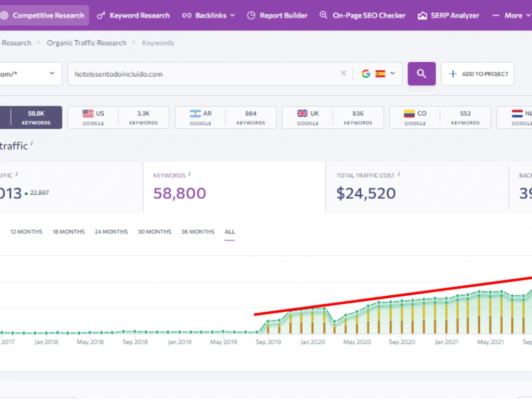Click the UK flag icon

(x=302, y=113)
